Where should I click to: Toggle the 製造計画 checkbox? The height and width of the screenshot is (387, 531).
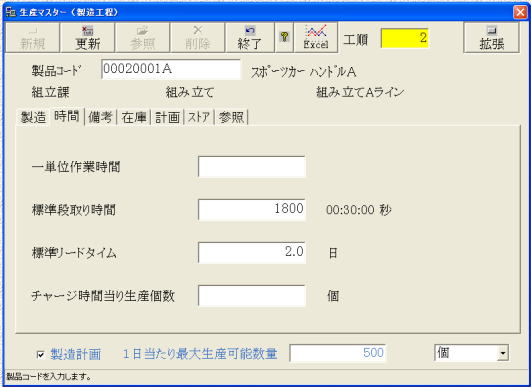[x=40, y=354]
